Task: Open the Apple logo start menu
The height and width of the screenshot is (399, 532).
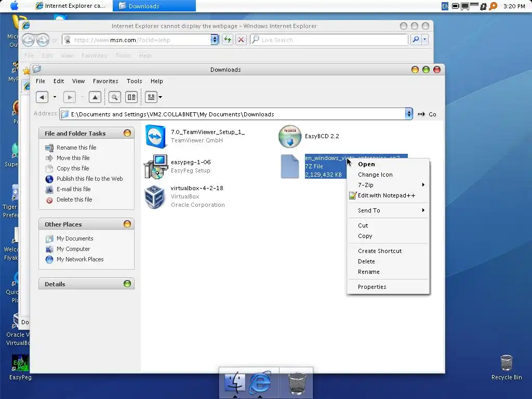Action: point(14,6)
